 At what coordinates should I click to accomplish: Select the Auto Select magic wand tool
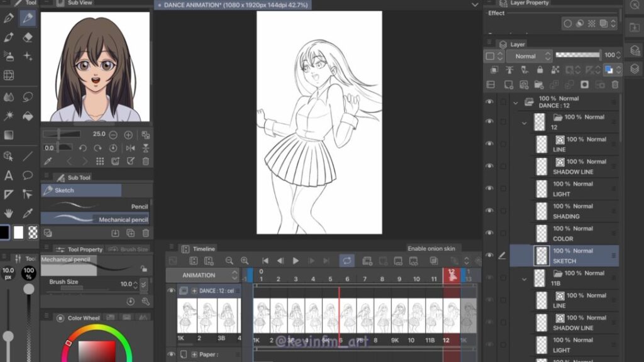coord(9,116)
